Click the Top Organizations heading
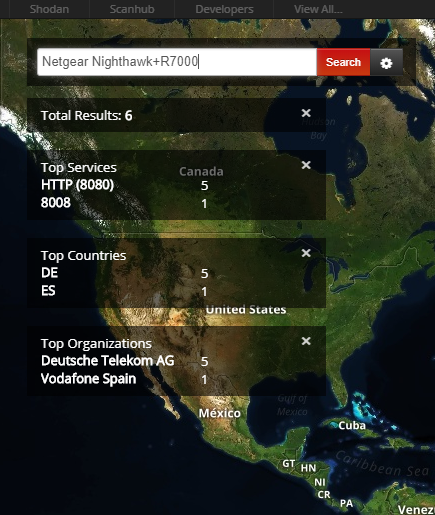This screenshot has width=435, height=515. (96, 344)
